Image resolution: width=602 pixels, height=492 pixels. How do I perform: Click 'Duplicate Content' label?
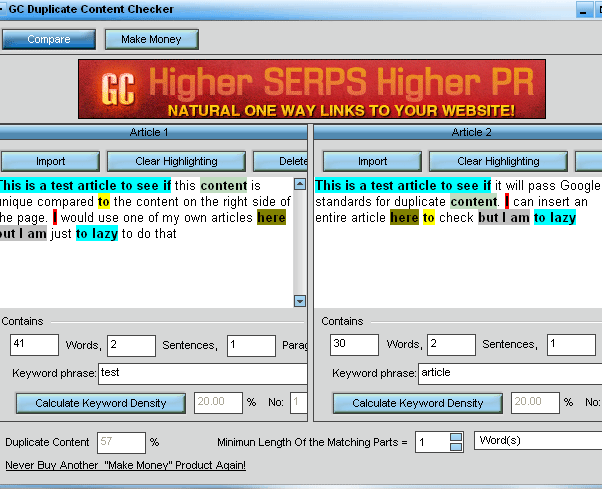47,442
